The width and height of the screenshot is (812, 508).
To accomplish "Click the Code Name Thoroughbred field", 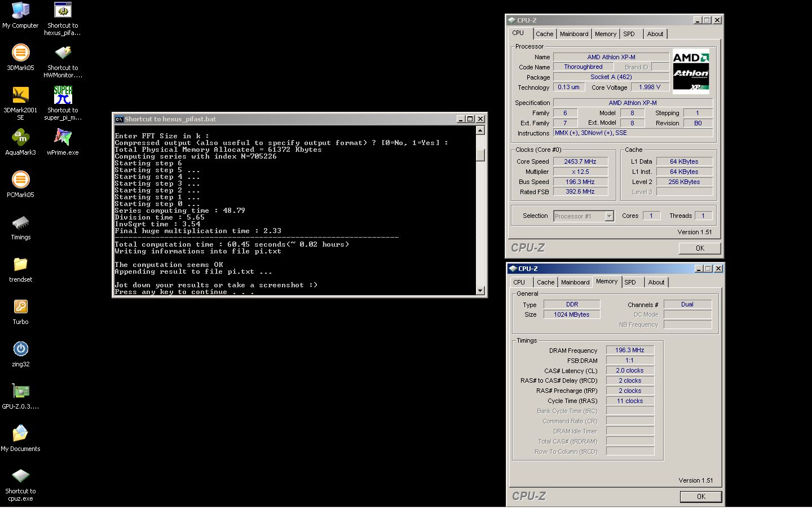I will pos(583,67).
